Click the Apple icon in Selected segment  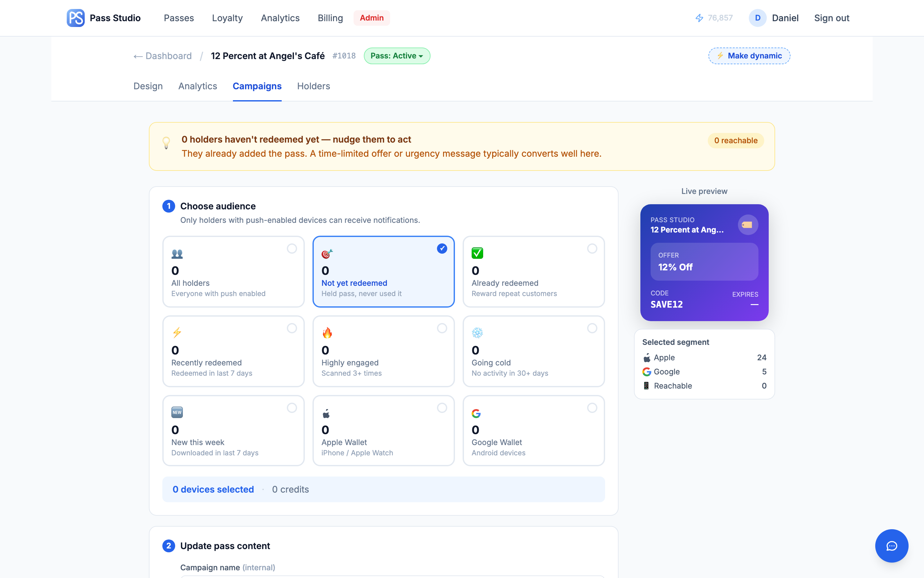[646, 358]
